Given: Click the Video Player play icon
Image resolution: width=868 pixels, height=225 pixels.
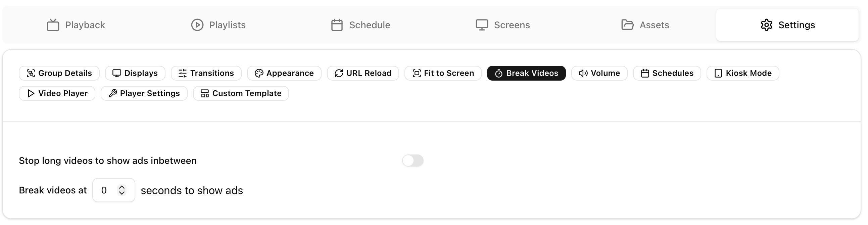Looking at the screenshot, I should click(31, 93).
